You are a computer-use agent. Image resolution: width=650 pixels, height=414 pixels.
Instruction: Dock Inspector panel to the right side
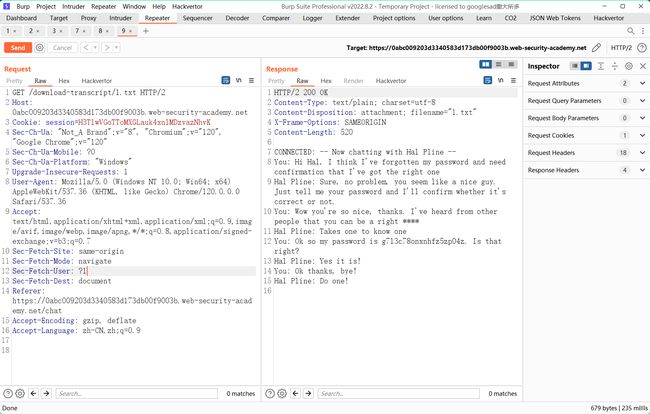(586, 66)
